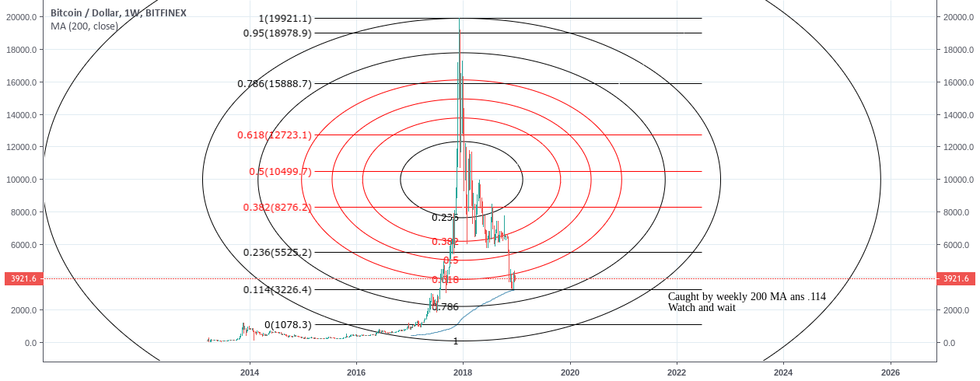The width and height of the screenshot is (980, 381).
Task: Click the red 0.5(10499.7) level label
Action: pyautogui.click(x=280, y=172)
